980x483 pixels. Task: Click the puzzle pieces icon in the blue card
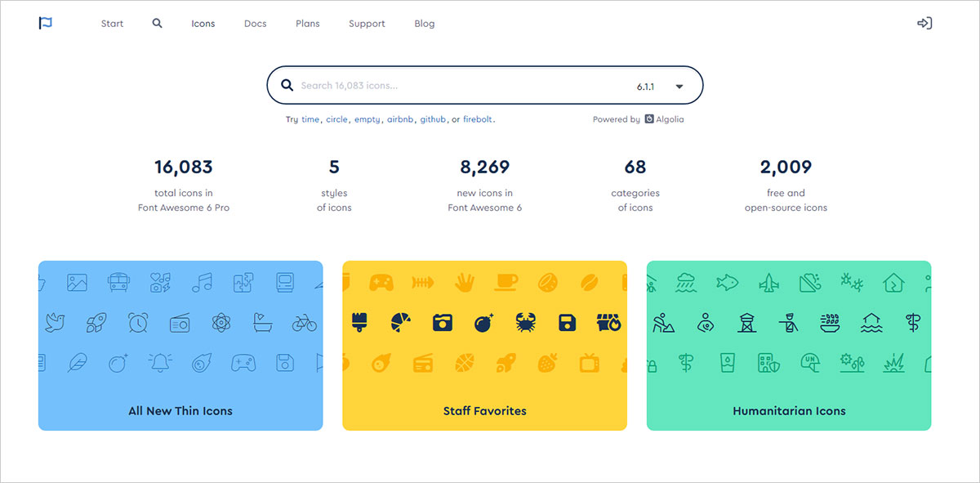click(x=244, y=283)
